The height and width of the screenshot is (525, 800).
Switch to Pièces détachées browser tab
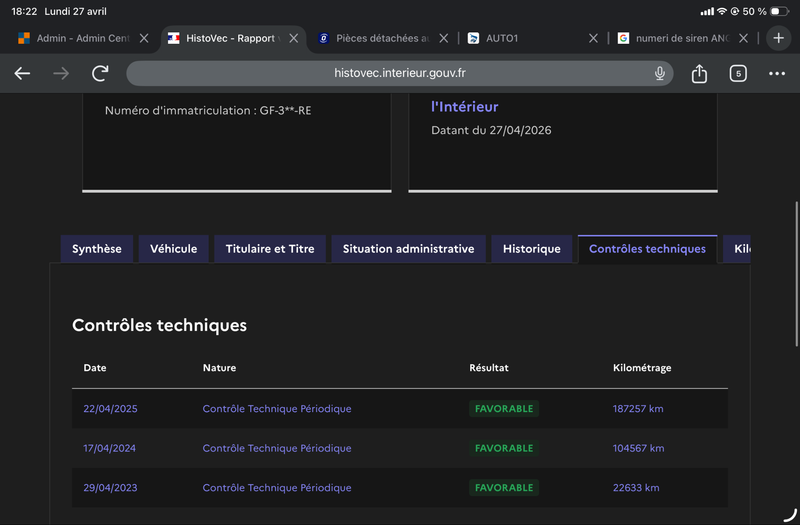click(375, 38)
